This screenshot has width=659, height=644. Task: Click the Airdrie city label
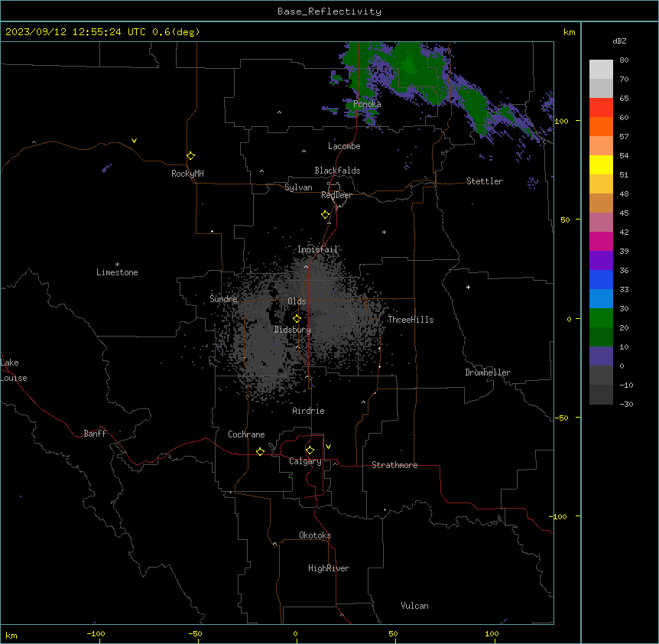pyautogui.click(x=308, y=411)
